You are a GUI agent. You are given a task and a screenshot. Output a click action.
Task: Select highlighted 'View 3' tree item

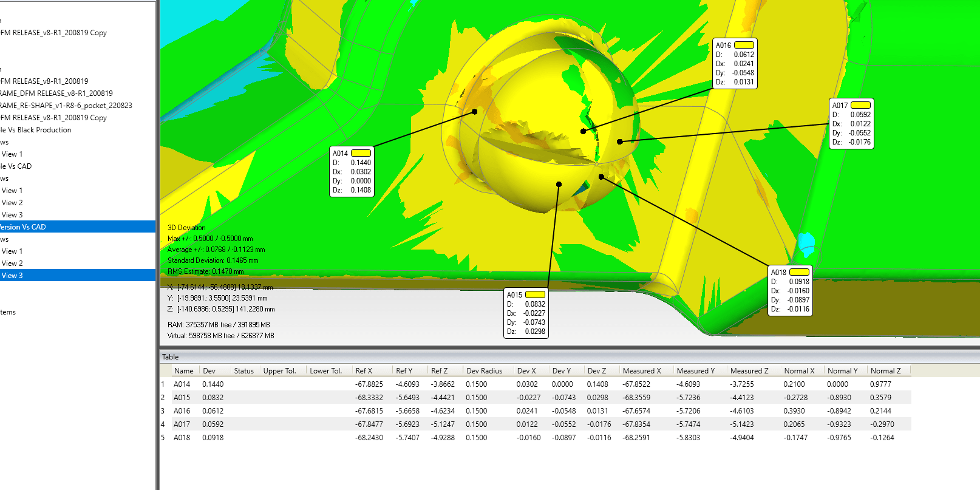coord(78,275)
